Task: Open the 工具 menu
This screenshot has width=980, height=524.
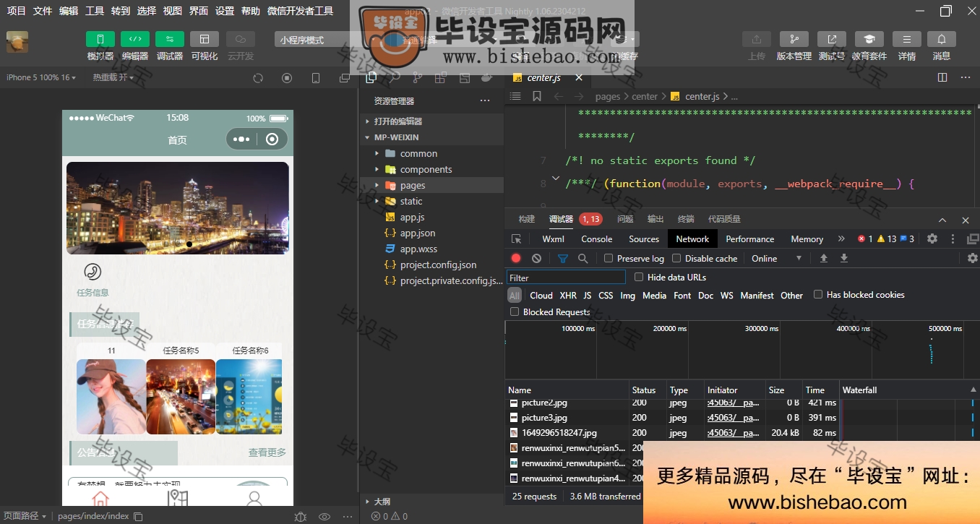Action: tap(95, 11)
